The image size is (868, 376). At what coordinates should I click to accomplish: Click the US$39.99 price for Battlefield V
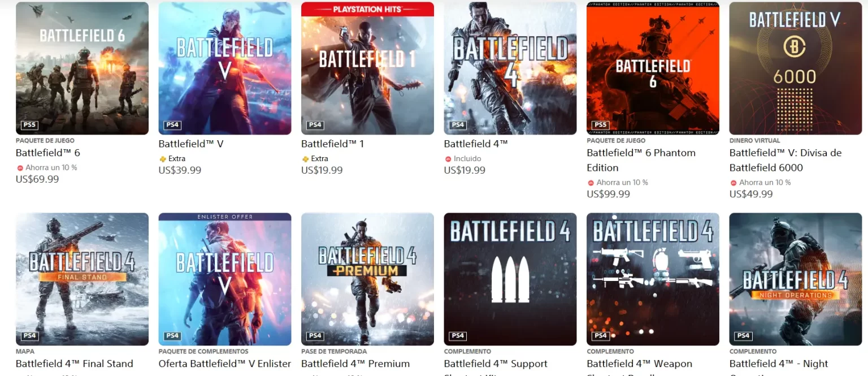coord(180,170)
